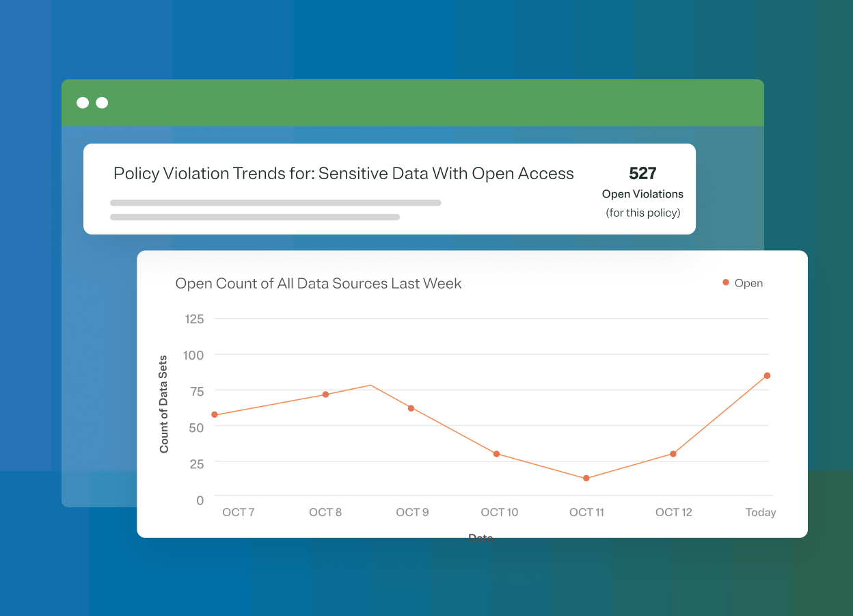Click the first gray progress bar
This screenshot has width=853, height=616.
pos(275,202)
